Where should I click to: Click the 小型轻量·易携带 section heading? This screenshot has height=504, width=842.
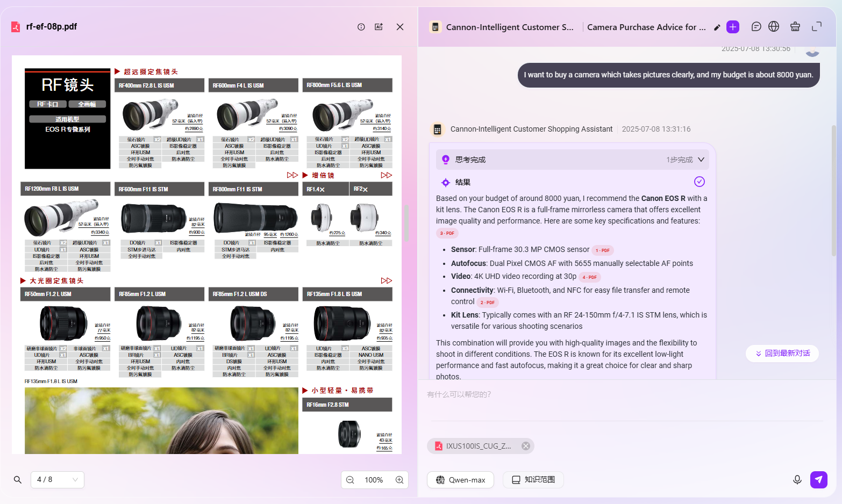[x=342, y=391]
